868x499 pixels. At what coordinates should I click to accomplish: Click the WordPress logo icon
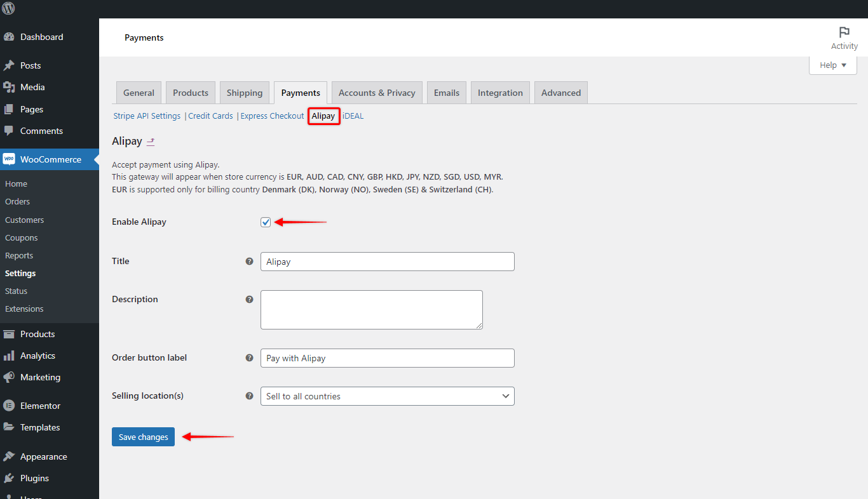coord(9,9)
